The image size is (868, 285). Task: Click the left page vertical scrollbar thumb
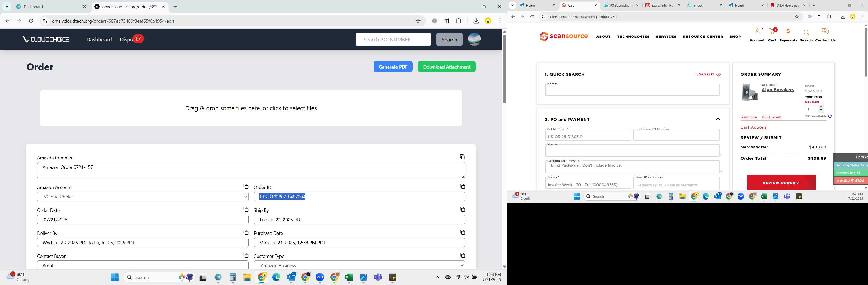[x=505, y=69]
